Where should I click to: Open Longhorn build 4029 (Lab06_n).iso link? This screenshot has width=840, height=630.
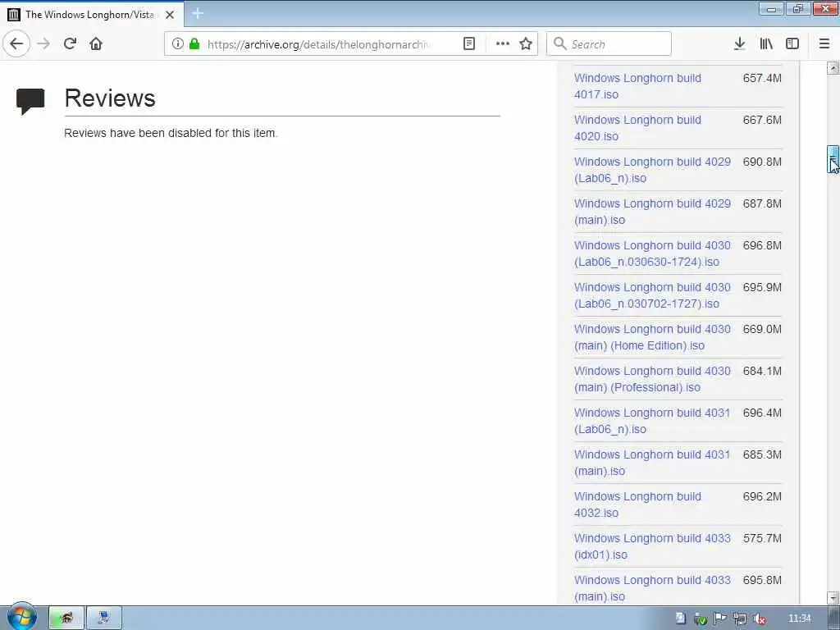pyautogui.click(x=652, y=169)
